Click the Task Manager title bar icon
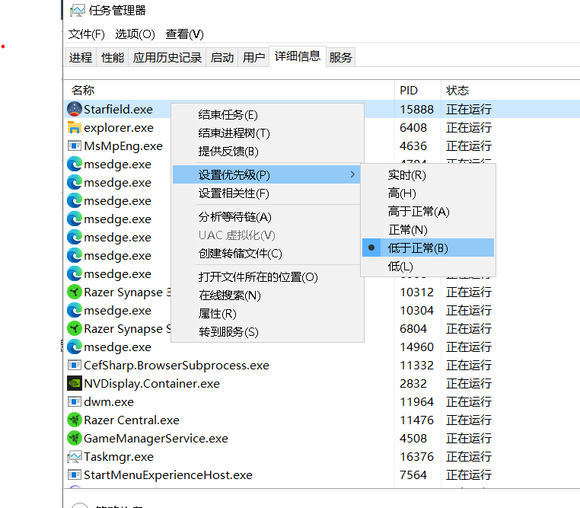 [77, 10]
